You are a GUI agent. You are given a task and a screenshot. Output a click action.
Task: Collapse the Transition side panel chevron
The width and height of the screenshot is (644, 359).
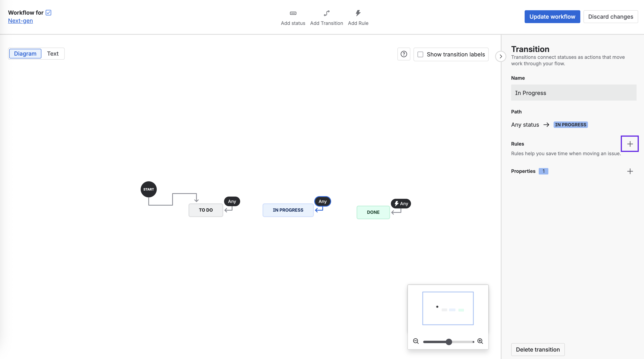[x=501, y=56]
